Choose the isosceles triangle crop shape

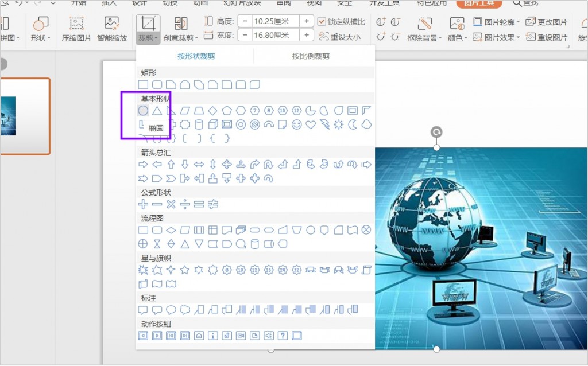[157, 111]
